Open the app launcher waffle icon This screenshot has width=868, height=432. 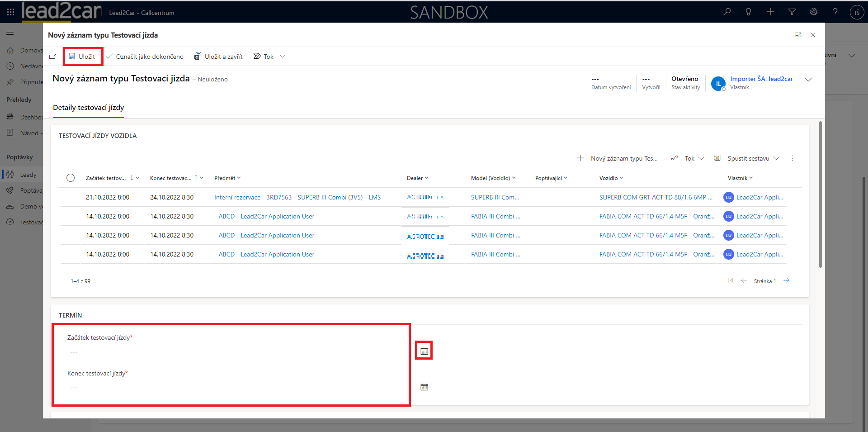pyautogui.click(x=10, y=12)
